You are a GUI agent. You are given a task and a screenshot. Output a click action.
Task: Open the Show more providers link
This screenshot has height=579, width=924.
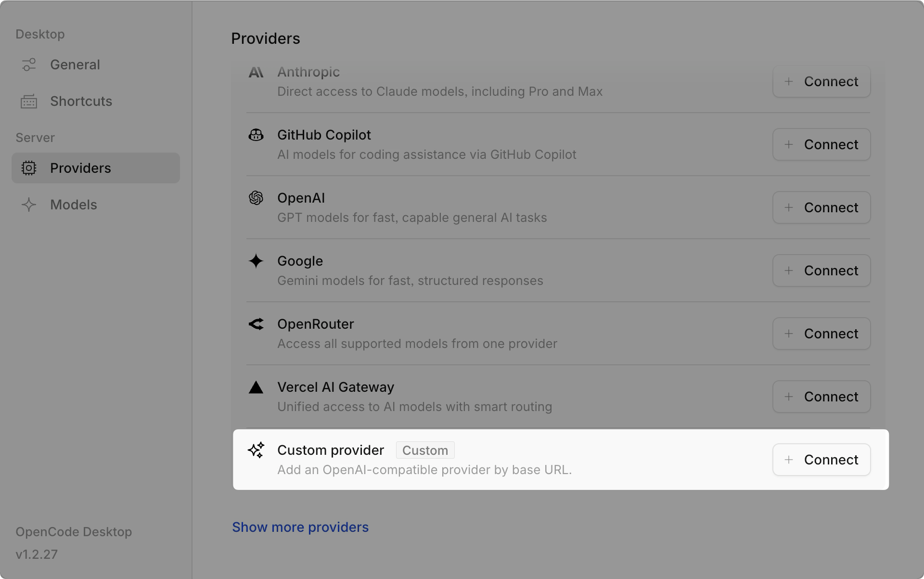300,527
